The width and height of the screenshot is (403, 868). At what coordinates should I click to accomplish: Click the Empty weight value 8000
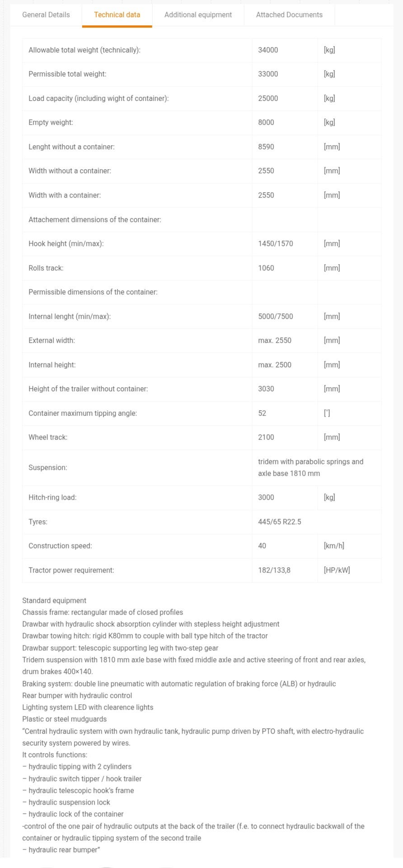(266, 123)
